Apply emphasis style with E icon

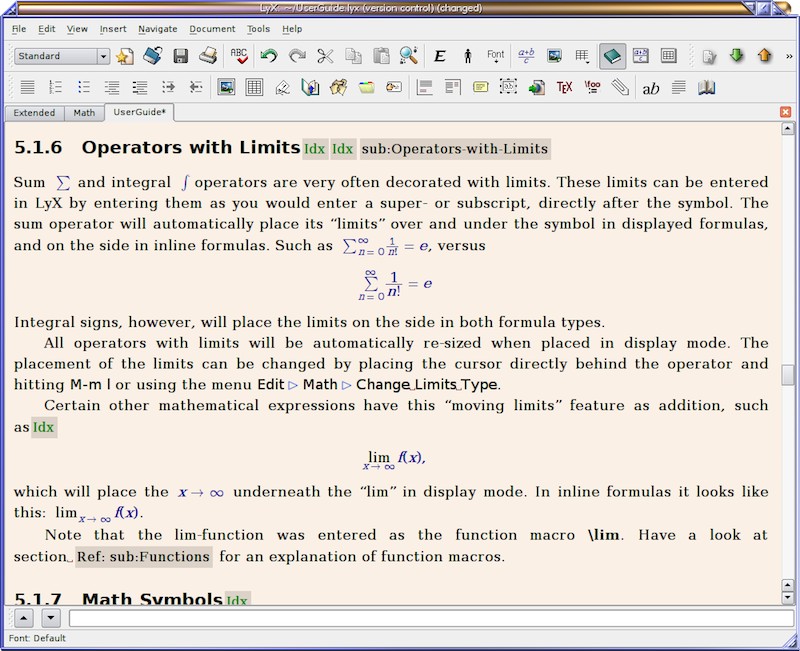tap(439, 56)
